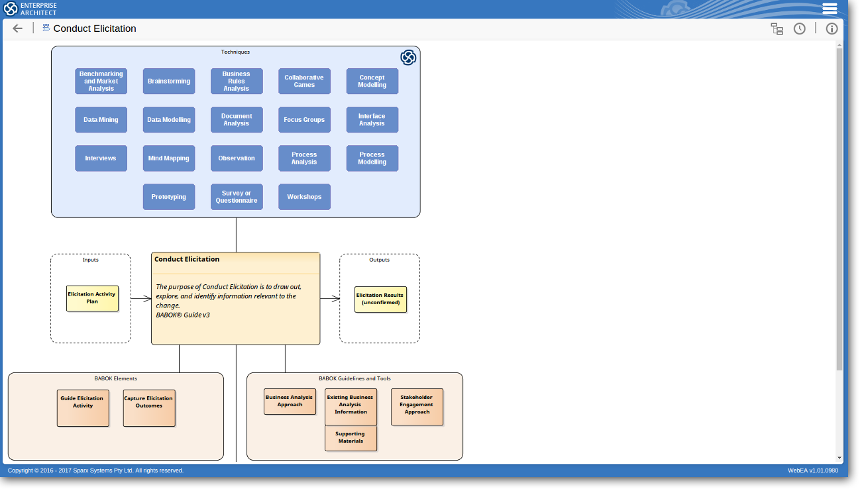
Task: Open the browser tree view icon
Action: point(777,28)
